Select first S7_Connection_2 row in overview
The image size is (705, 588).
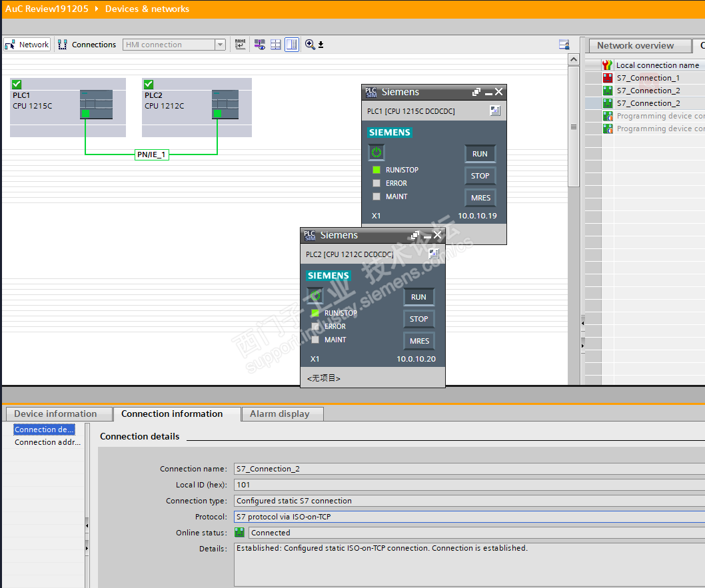(x=648, y=91)
